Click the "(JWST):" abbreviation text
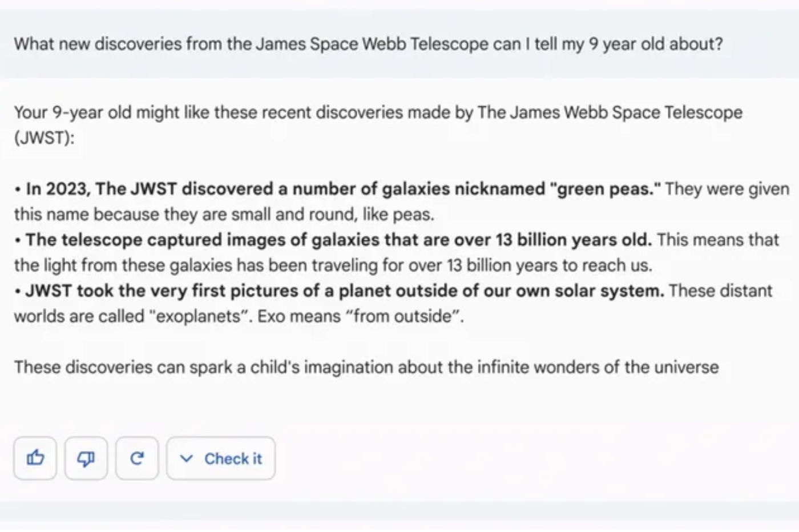The height and width of the screenshot is (532, 799). tap(43, 138)
